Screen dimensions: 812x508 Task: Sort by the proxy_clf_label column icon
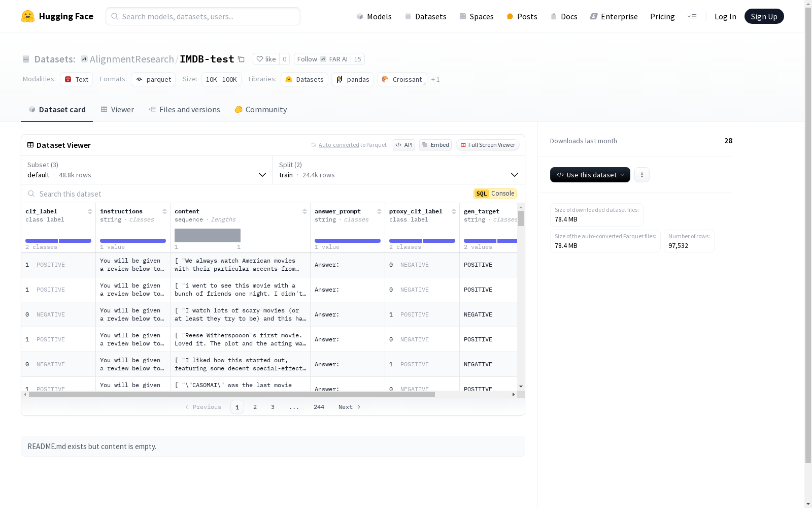point(454,211)
